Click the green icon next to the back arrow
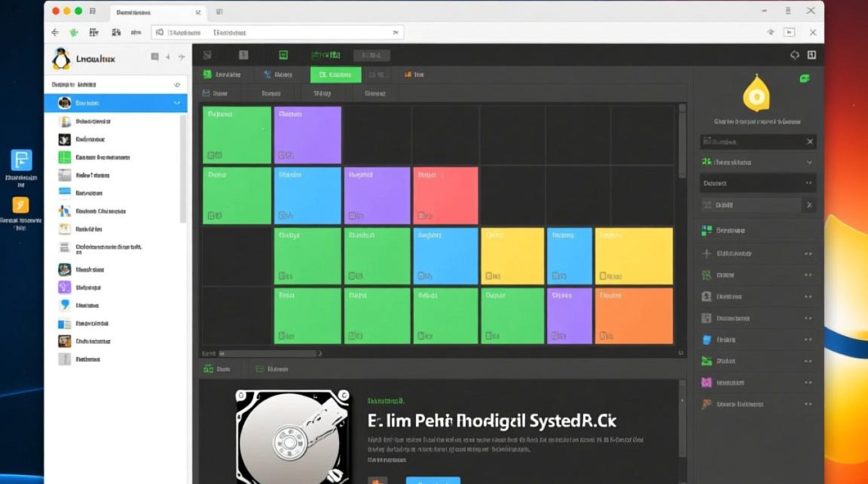The width and height of the screenshot is (868, 484). (x=74, y=32)
